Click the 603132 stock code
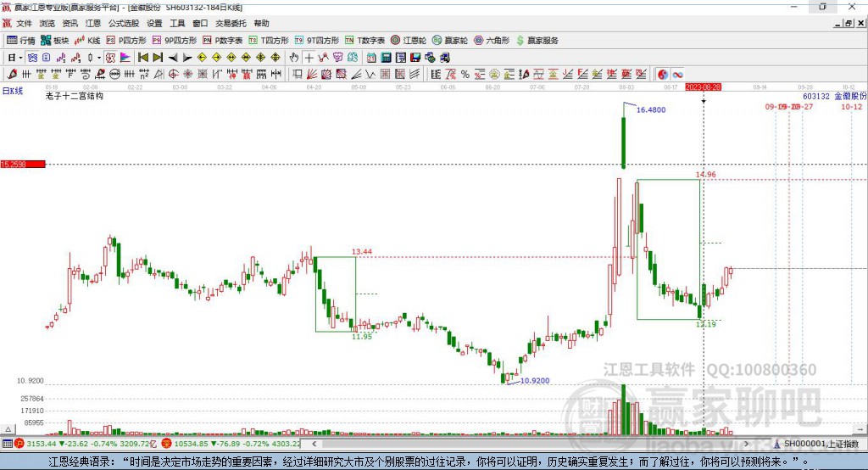 816,97
